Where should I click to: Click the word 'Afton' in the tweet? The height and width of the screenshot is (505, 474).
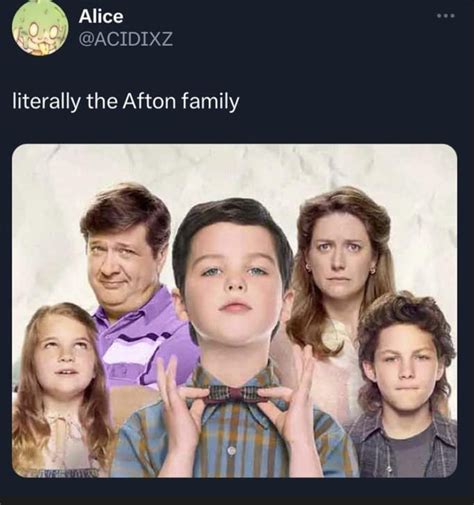point(149,101)
